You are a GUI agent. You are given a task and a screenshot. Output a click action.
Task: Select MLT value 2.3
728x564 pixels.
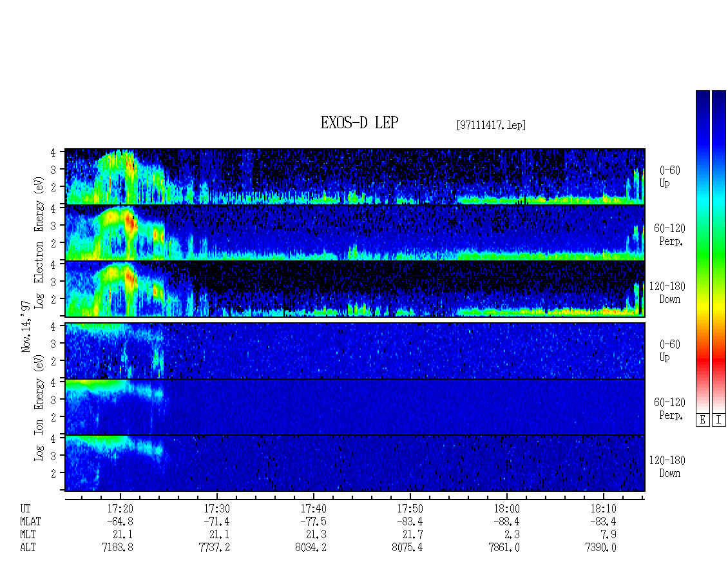pyautogui.click(x=512, y=535)
